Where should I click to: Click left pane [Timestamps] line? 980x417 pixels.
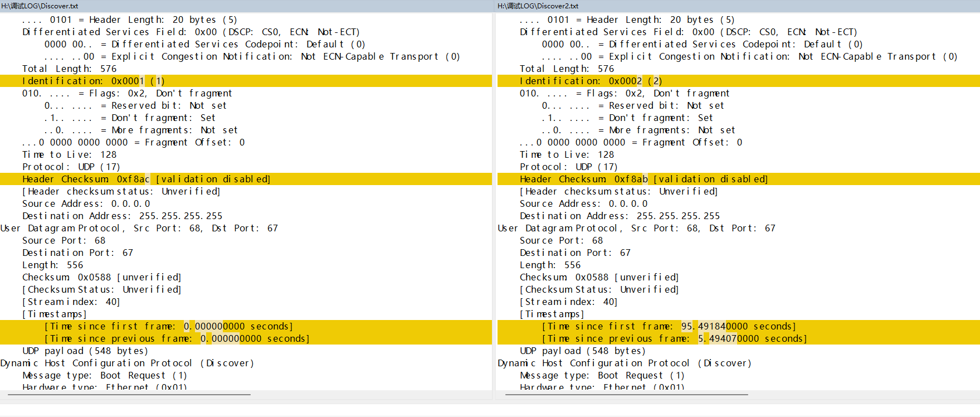coord(55,314)
